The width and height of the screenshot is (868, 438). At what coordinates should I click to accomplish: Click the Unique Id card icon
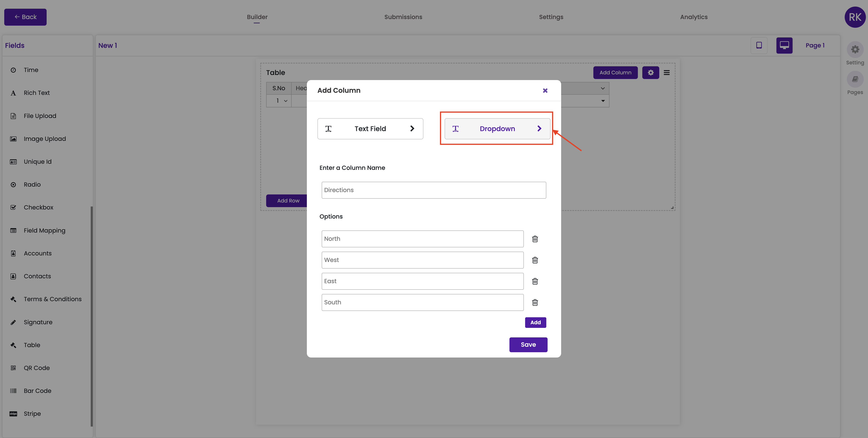pos(13,162)
